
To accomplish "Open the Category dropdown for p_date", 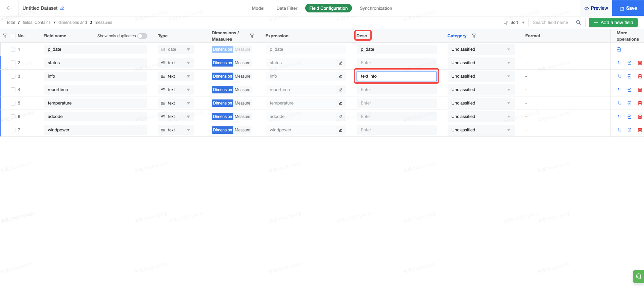I will coord(481,49).
